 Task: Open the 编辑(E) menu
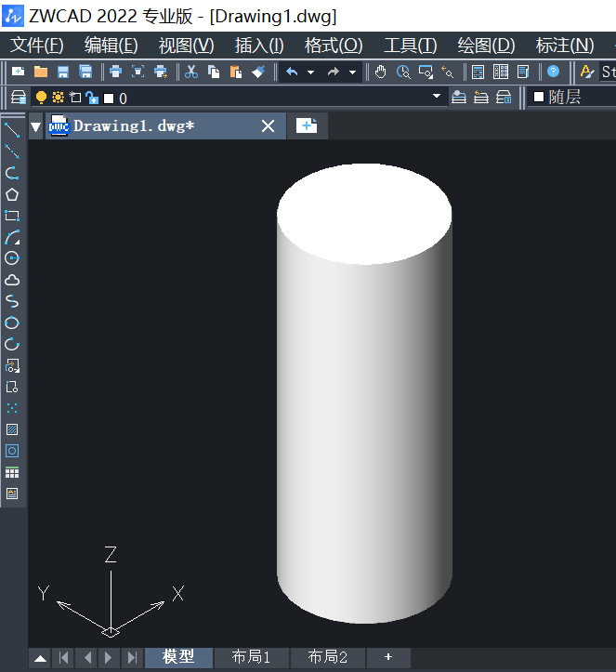coord(111,46)
